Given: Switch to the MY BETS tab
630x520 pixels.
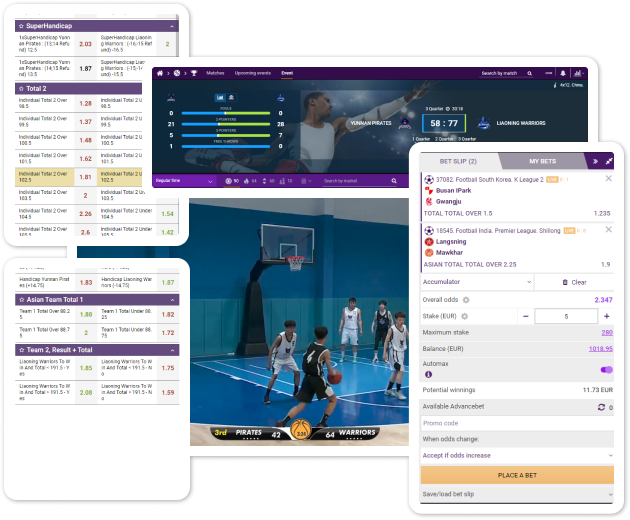Looking at the screenshot, I should (542, 161).
